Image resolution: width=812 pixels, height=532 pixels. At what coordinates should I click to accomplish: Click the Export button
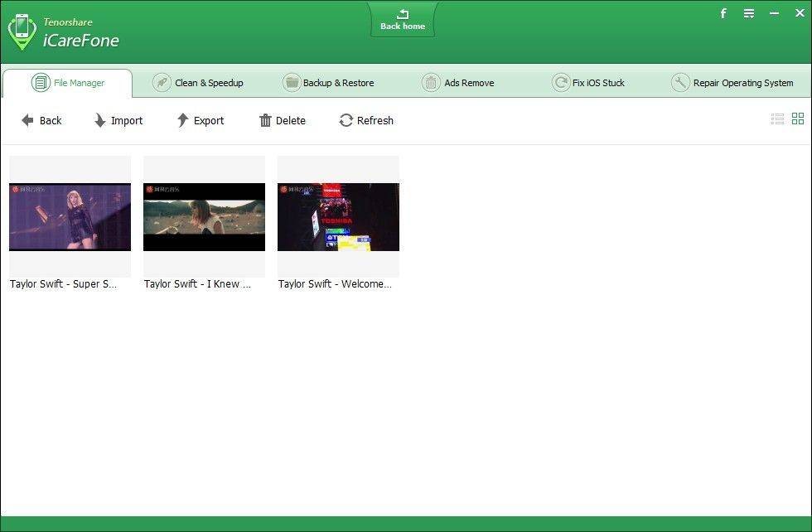[x=201, y=121]
